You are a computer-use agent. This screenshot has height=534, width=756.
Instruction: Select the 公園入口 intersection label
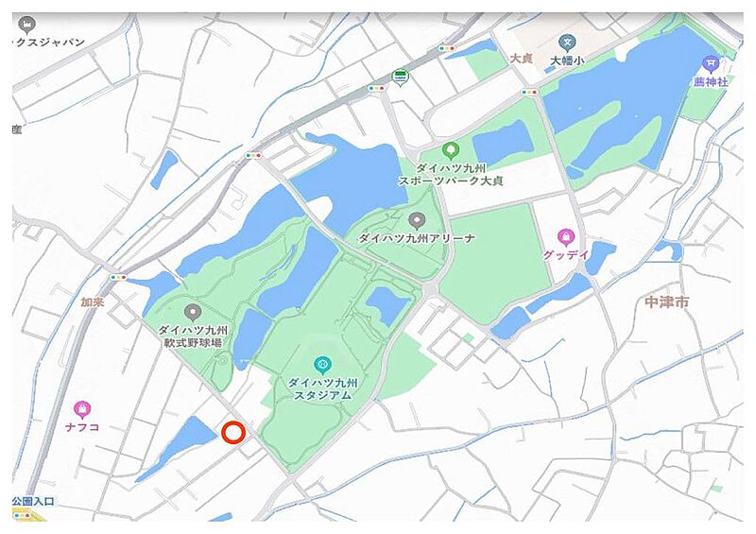pyautogui.click(x=33, y=501)
